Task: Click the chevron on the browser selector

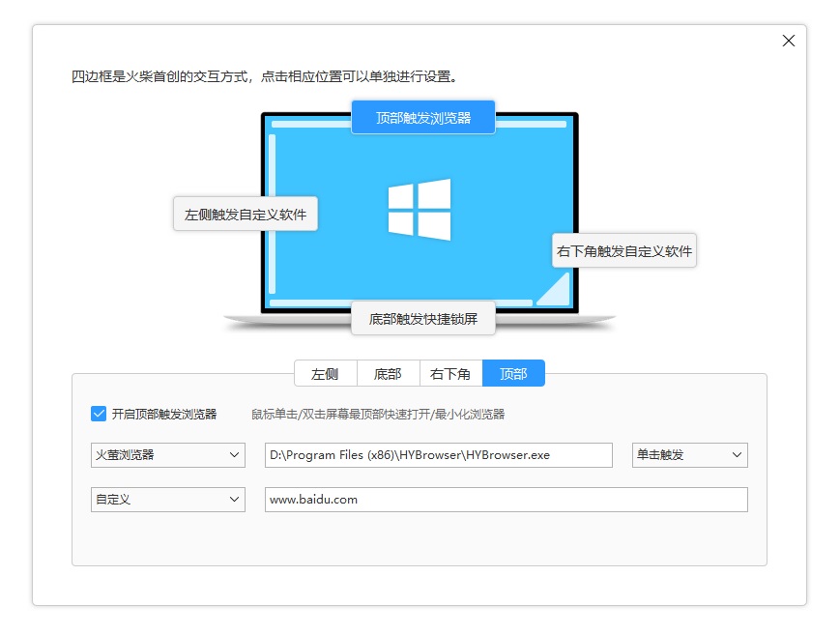Action: pyautogui.click(x=234, y=454)
